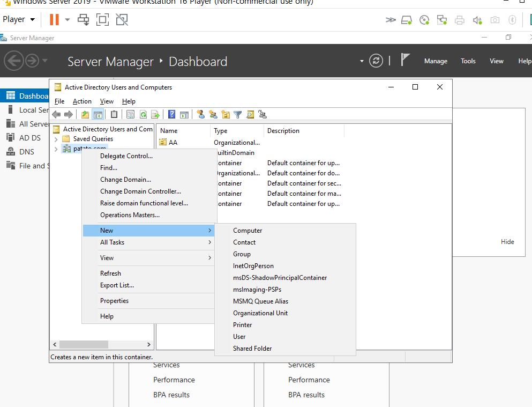
Task: Choose User in the New submenu
Action: [x=285, y=337]
